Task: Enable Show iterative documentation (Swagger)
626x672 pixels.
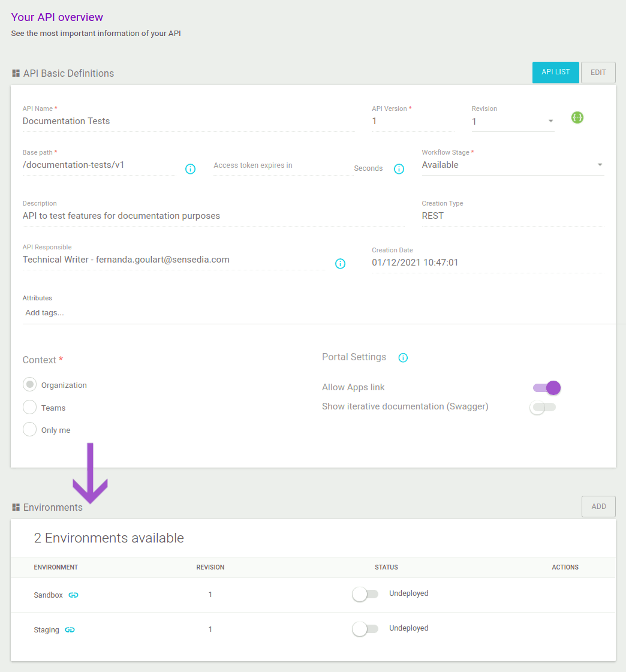Action: (538, 407)
